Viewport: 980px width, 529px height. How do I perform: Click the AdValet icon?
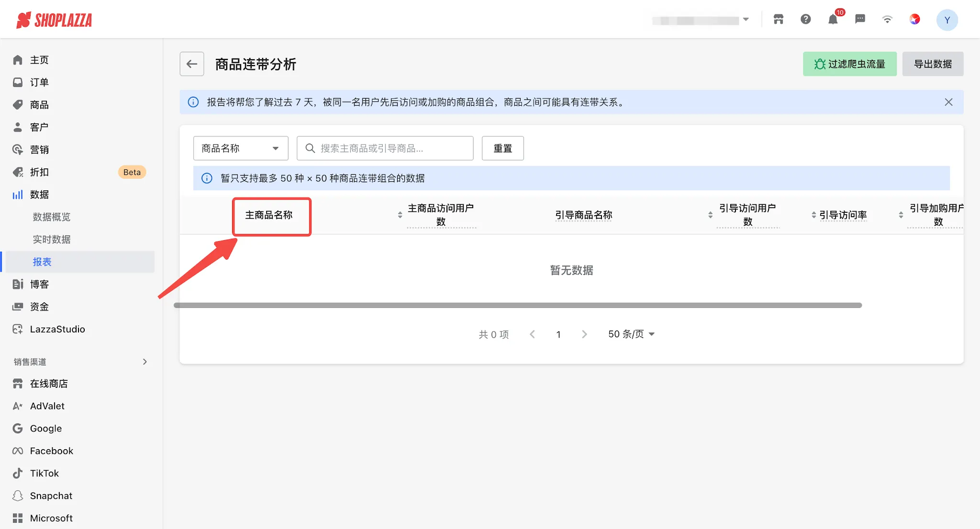pos(18,406)
